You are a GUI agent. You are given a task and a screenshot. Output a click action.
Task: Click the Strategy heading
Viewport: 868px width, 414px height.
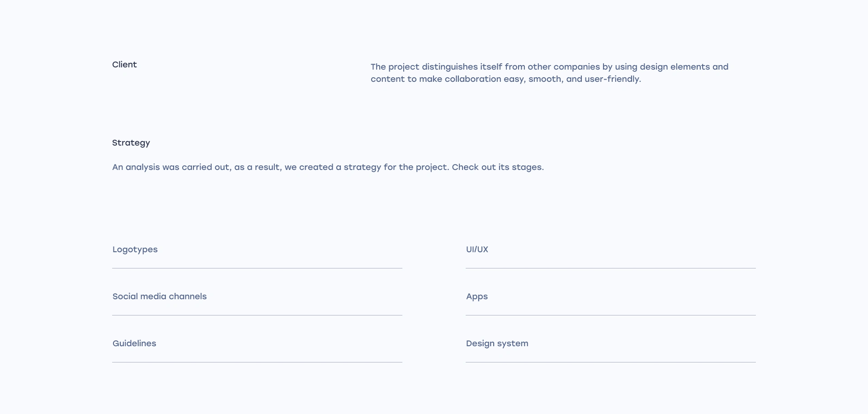click(131, 143)
